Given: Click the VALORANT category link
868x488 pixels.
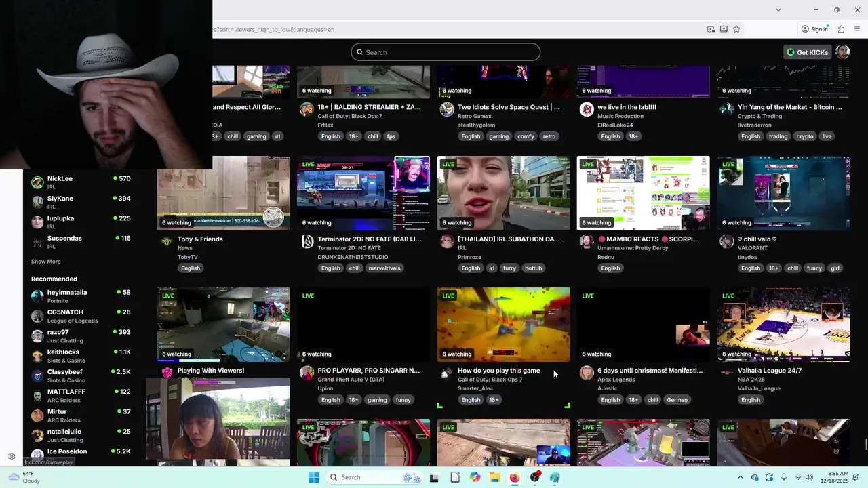Looking at the screenshot, I should tap(752, 248).
